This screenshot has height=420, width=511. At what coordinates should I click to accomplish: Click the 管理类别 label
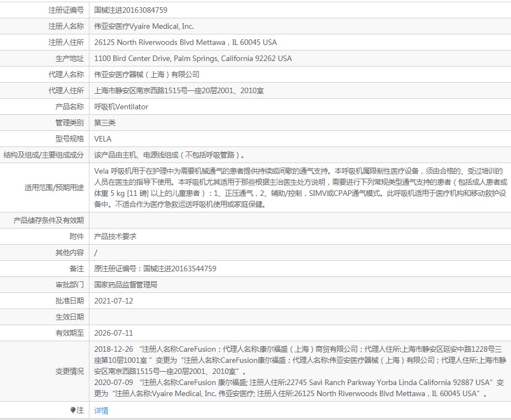coord(69,123)
